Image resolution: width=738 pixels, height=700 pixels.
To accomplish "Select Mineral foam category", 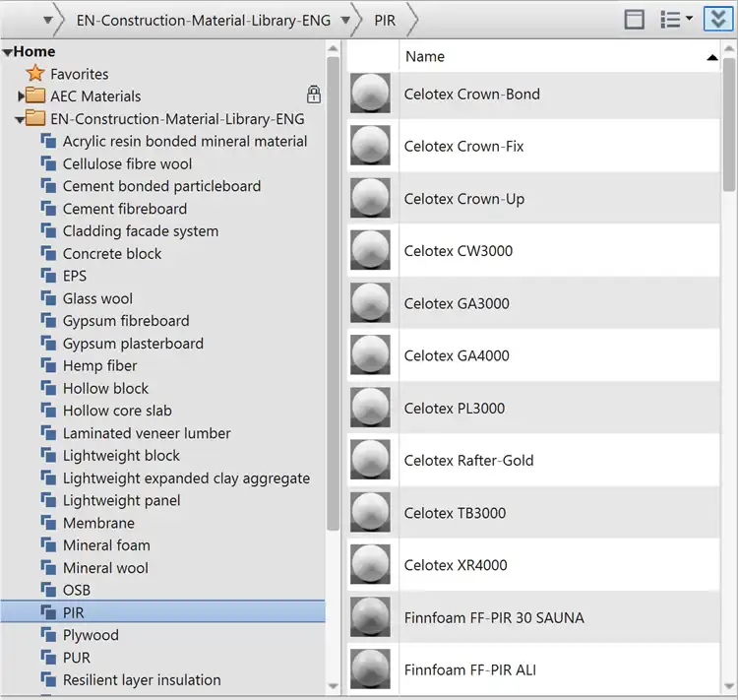I will (x=106, y=545).
